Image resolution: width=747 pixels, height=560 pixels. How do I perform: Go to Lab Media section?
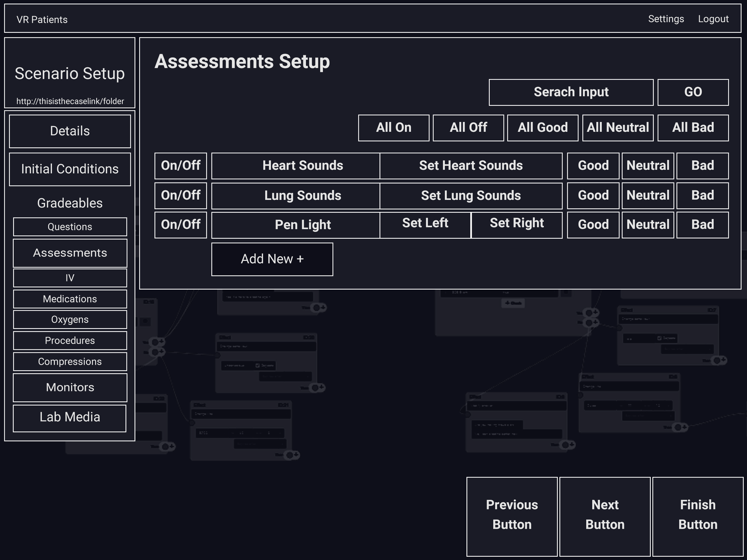pos(70,418)
